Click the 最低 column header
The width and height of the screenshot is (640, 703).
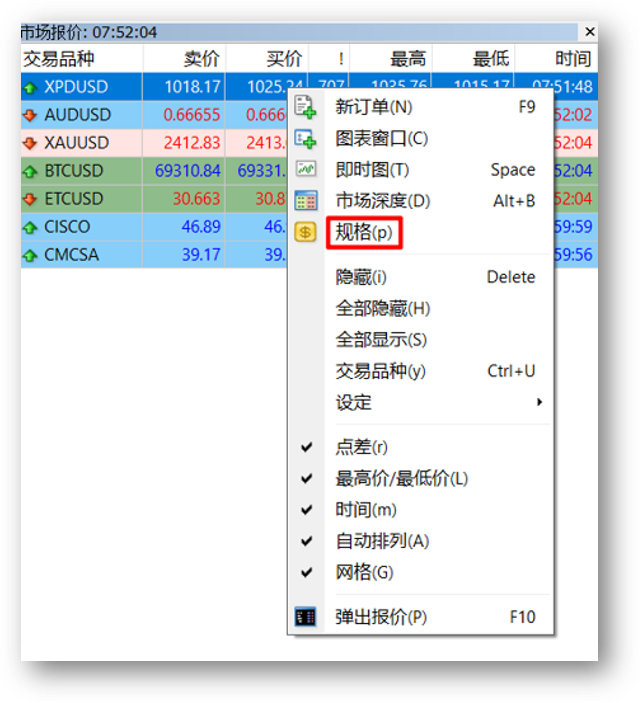tap(473, 59)
